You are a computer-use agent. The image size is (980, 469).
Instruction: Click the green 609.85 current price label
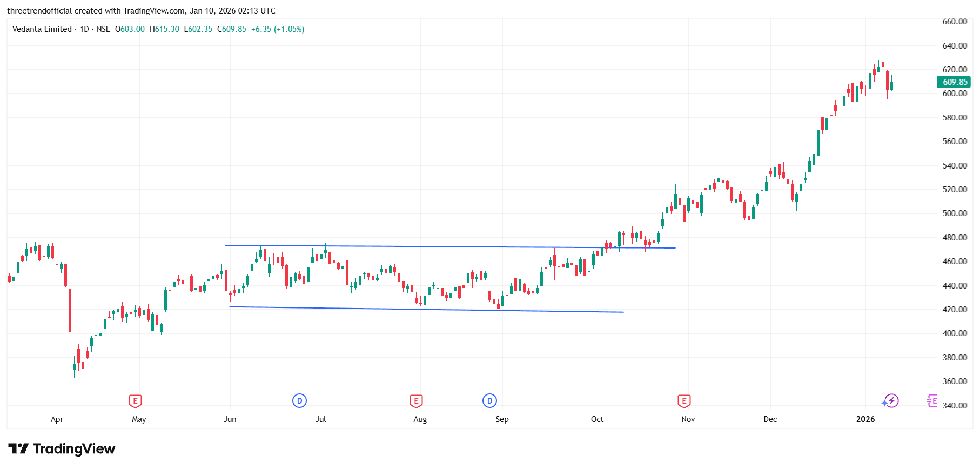click(955, 82)
